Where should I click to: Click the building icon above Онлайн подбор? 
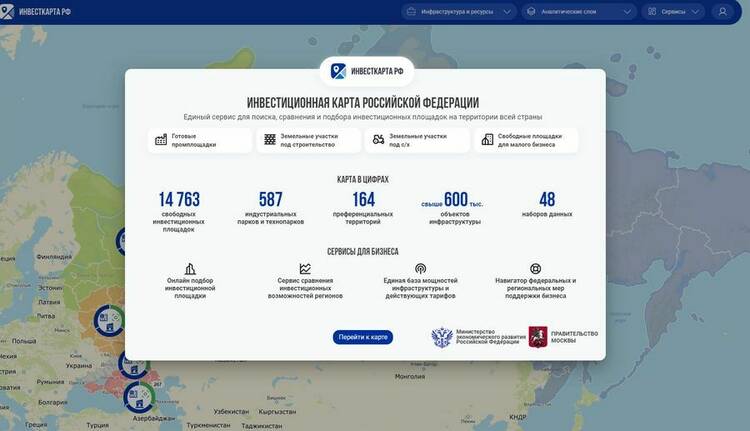[x=190, y=268]
